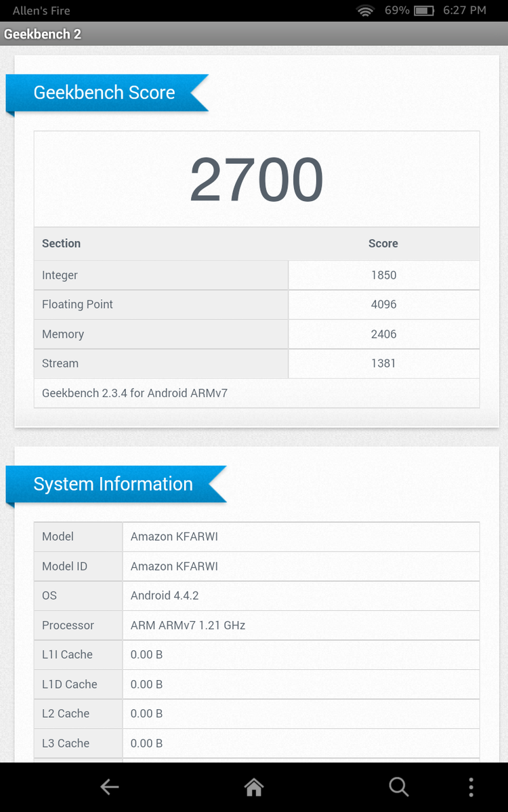Tap the Geekbench 2 title bar
The width and height of the screenshot is (508, 812).
(x=254, y=34)
